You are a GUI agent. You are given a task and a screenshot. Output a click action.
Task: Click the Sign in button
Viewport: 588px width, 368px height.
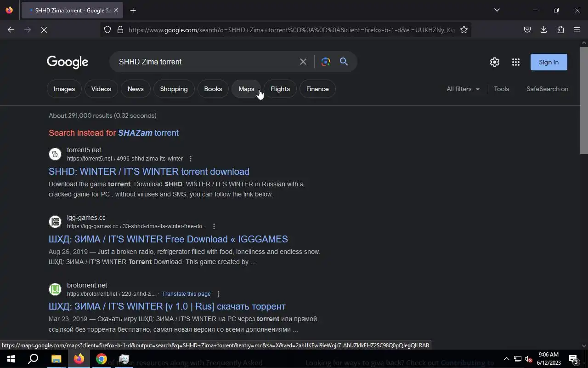click(x=549, y=62)
